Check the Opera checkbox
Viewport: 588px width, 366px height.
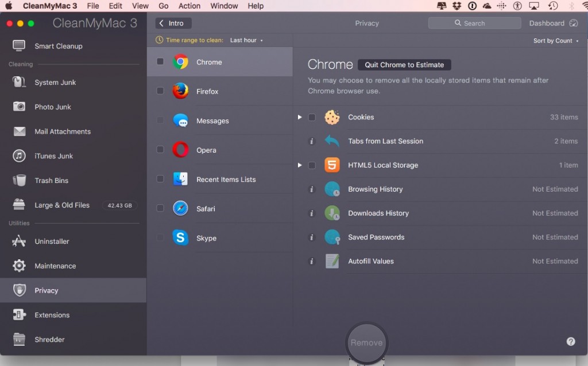160,150
